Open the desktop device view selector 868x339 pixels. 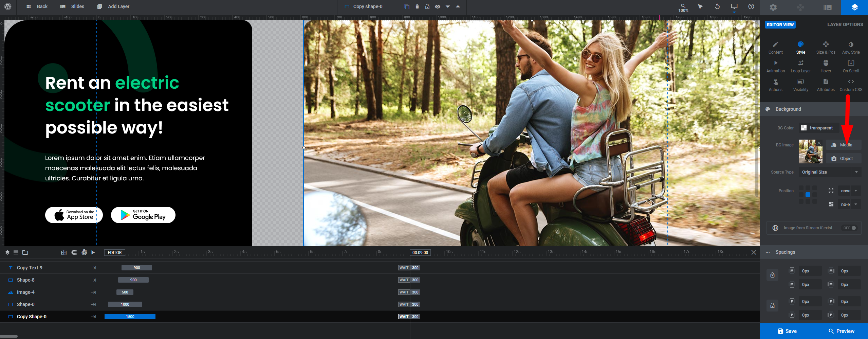[x=734, y=7]
